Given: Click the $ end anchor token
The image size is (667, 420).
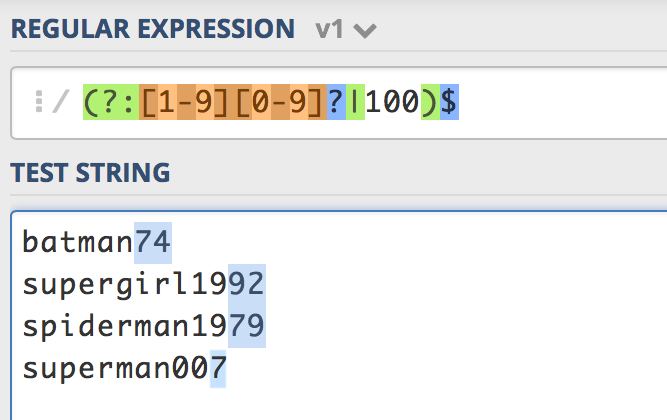Looking at the screenshot, I should (x=449, y=101).
